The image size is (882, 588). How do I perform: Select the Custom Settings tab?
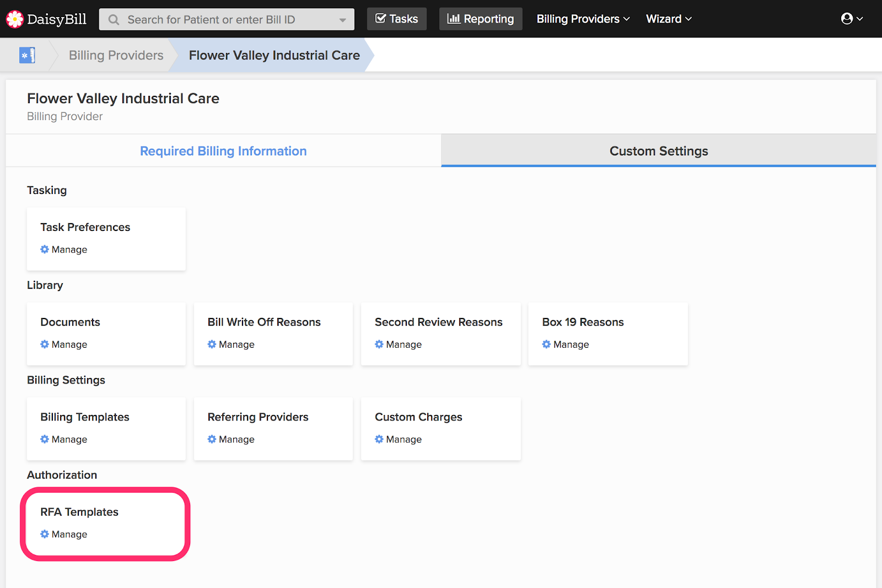click(x=659, y=151)
